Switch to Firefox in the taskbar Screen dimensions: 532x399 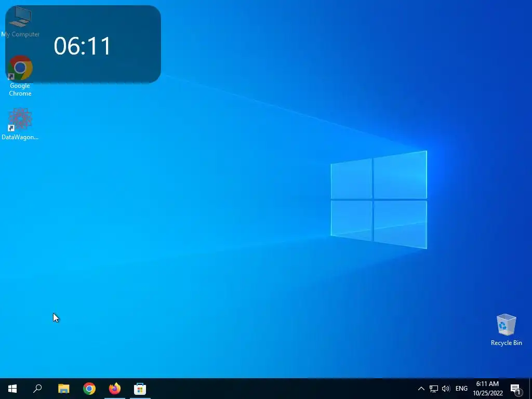115,389
